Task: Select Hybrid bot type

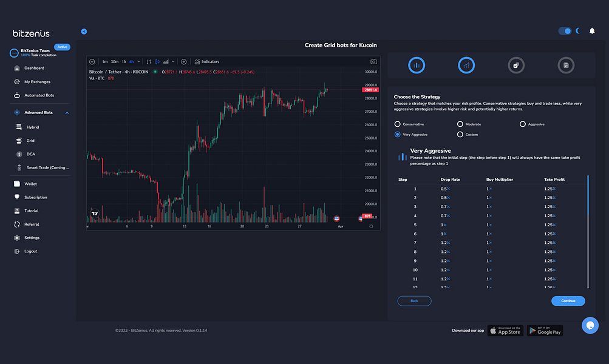Action: (x=33, y=127)
